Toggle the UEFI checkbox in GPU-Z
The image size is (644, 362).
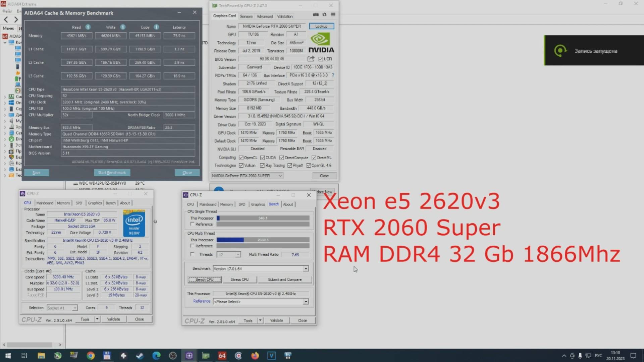tap(320, 59)
